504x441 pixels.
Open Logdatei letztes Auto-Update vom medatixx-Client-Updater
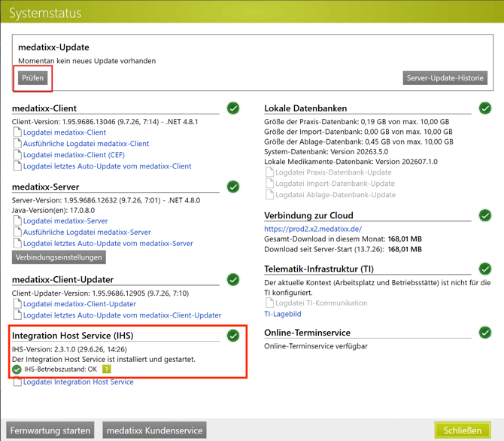122,315
